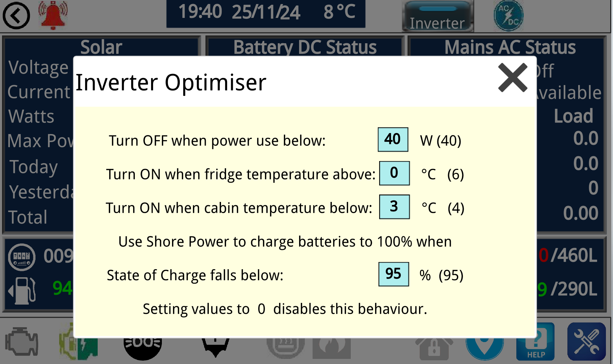The image size is (613, 364).
Task: Click the flame heating icon
Action: 332,348
